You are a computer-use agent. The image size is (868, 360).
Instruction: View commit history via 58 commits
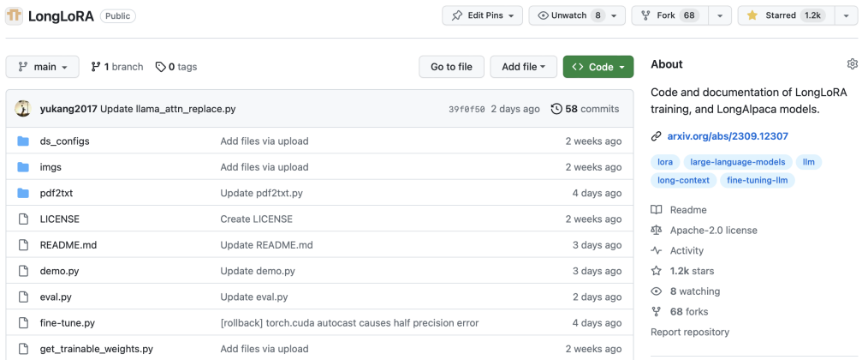585,109
